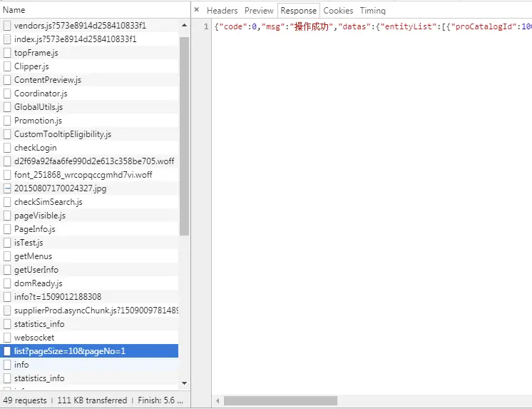Click the file icon beside websocket
532x409 pixels.
(x=7, y=338)
